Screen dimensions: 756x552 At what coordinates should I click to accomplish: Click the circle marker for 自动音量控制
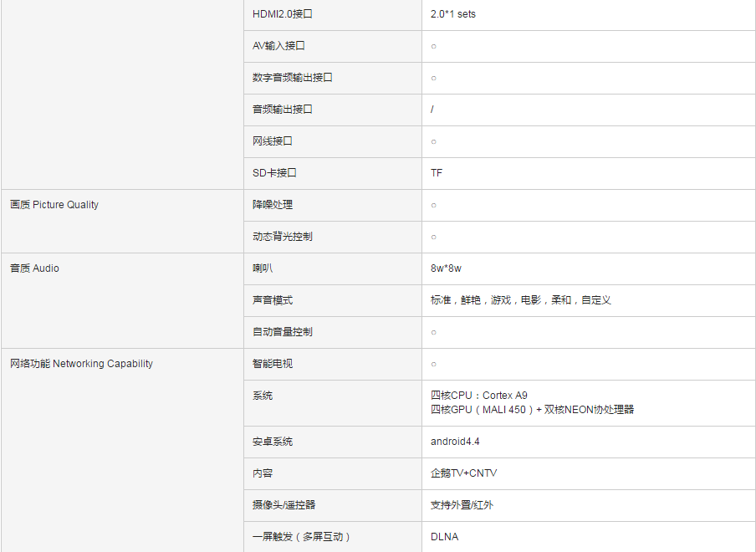(x=433, y=332)
